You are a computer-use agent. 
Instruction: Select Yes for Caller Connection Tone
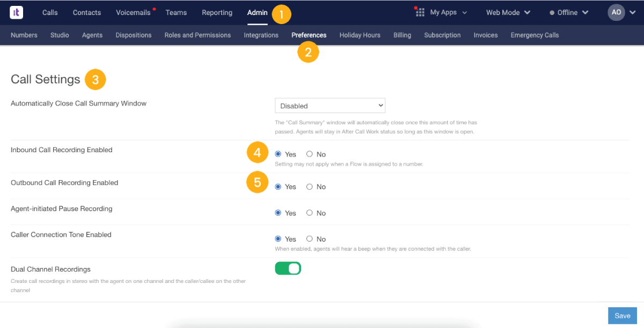point(278,239)
